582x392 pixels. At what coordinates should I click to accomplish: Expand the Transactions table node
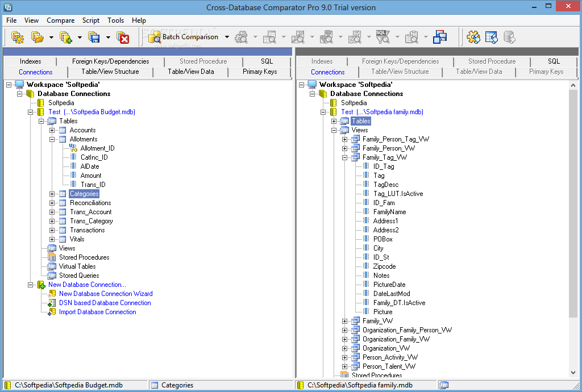[x=52, y=230]
